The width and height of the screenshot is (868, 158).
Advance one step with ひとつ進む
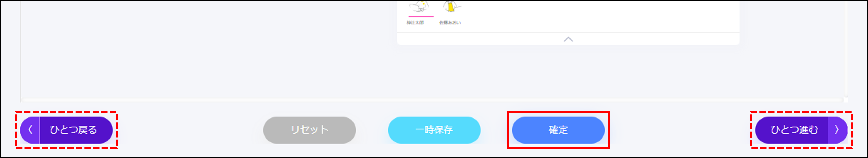(x=801, y=130)
